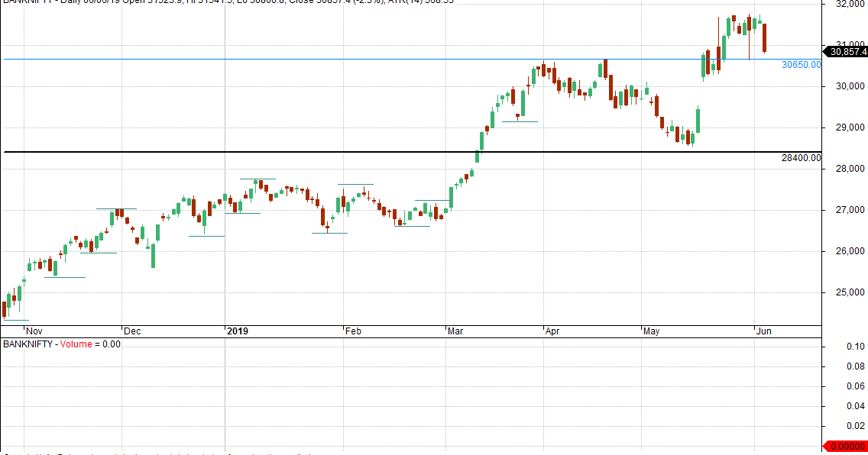Click the 30,857.4 last price tag
This screenshot has width=868, height=455.
pos(846,52)
